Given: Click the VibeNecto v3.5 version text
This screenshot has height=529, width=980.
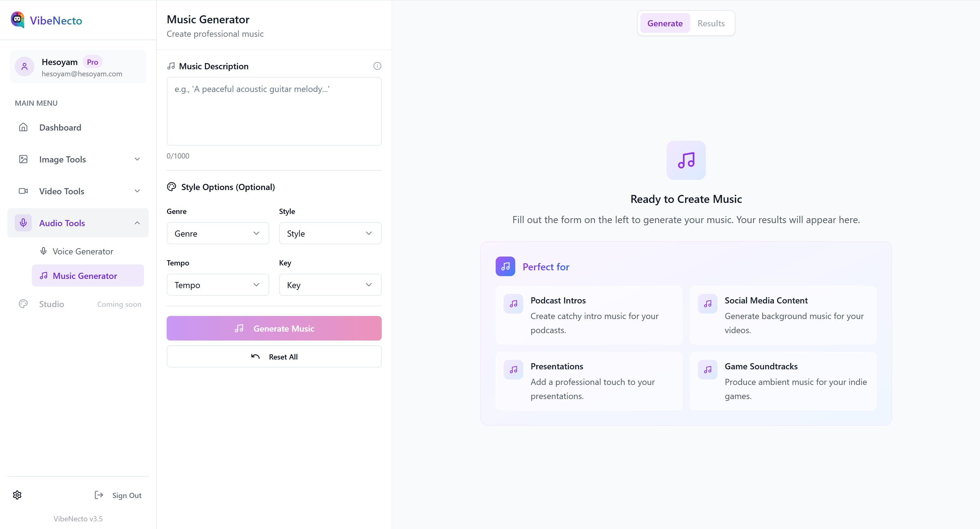Looking at the screenshot, I should (78, 518).
